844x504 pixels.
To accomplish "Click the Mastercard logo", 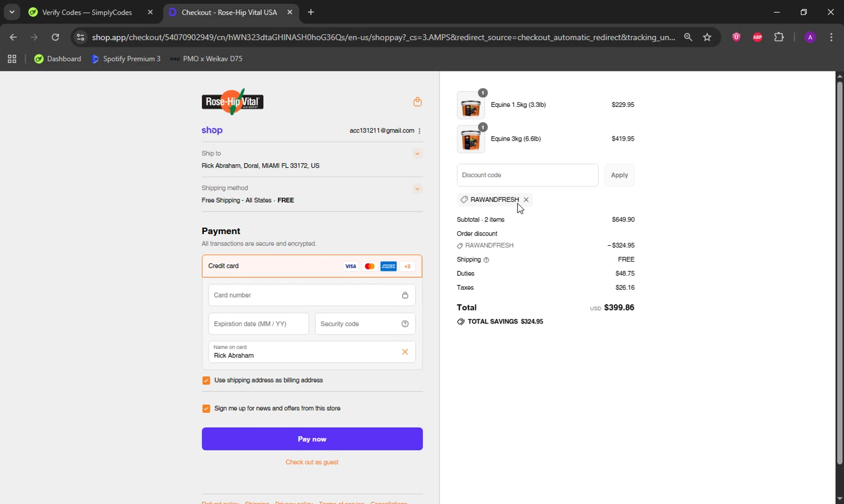I will pos(370,267).
